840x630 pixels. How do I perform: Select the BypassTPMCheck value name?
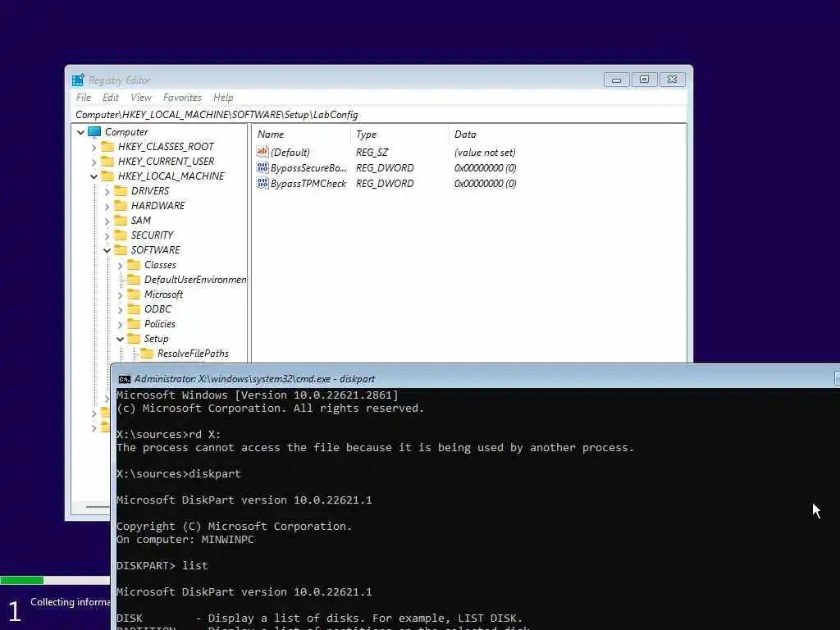308,184
